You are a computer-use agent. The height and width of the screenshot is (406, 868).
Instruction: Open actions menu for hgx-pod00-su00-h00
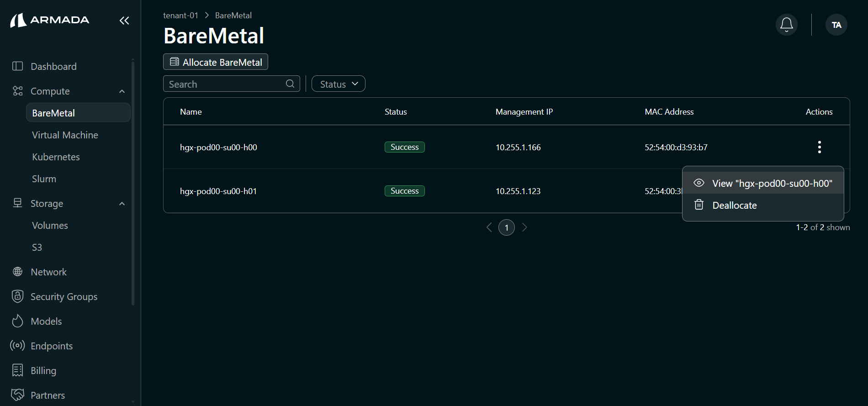click(x=819, y=147)
